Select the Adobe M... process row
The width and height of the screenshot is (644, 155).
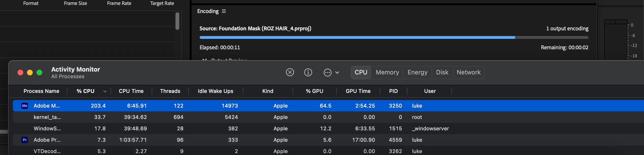pos(328,106)
